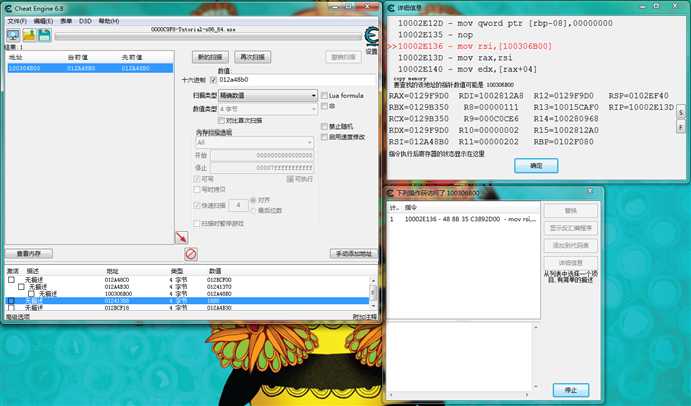Click the 类型 column header in address list
691x406 pixels.
click(177, 271)
